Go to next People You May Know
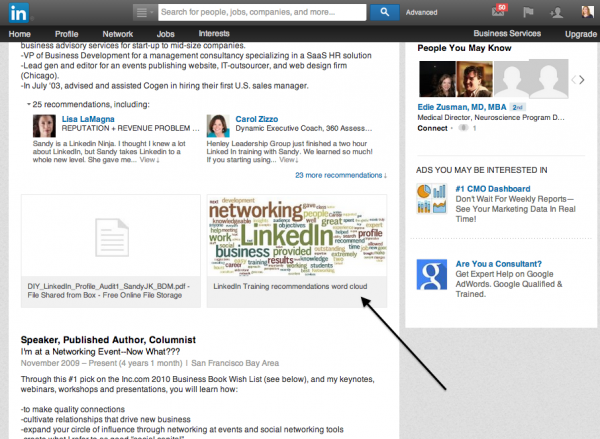This screenshot has width=600, height=439. coord(582,80)
